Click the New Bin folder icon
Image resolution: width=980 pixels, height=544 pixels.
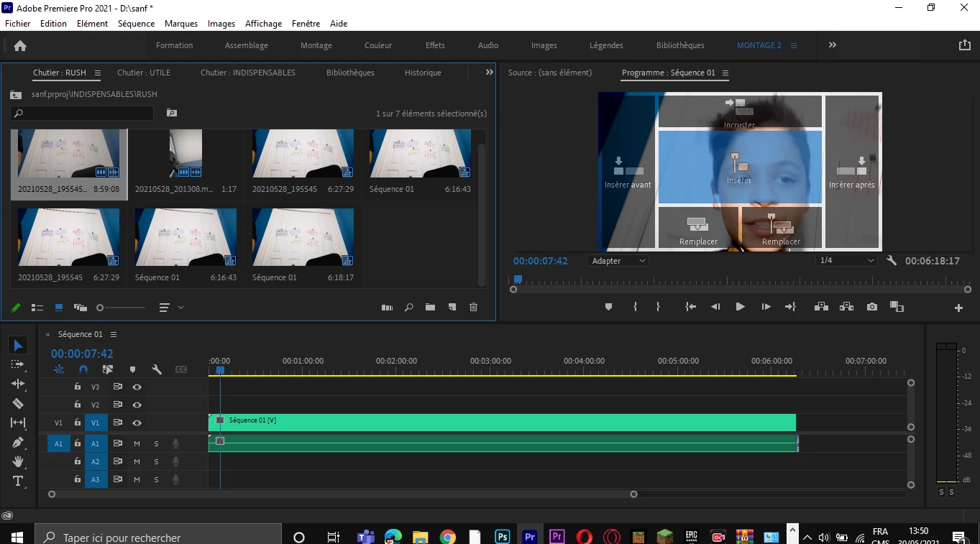click(x=430, y=308)
